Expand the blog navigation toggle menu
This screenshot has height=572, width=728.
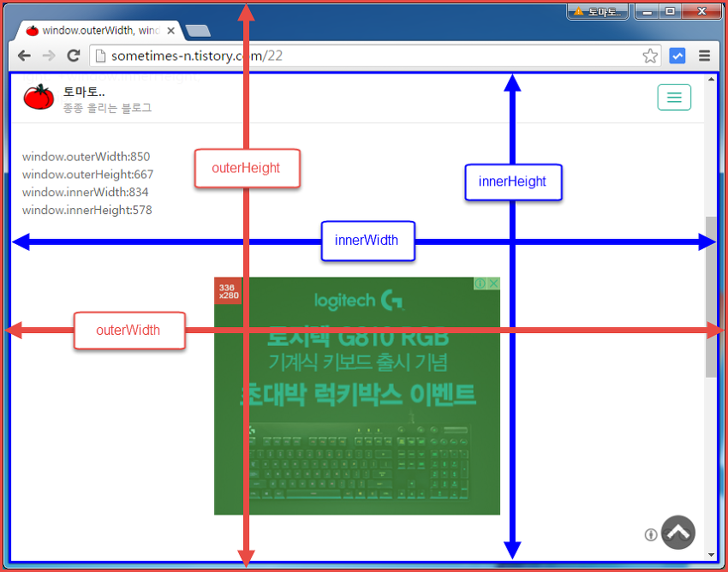click(x=674, y=98)
